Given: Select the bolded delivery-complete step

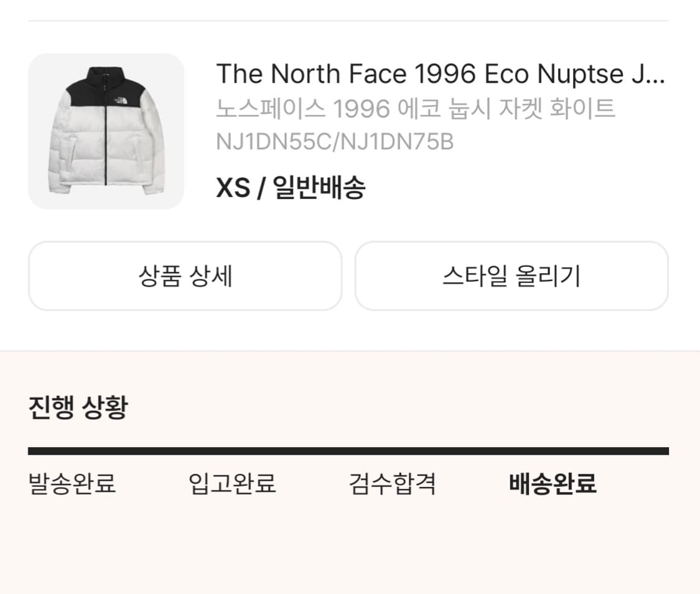Looking at the screenshot, I should [553, 485].
